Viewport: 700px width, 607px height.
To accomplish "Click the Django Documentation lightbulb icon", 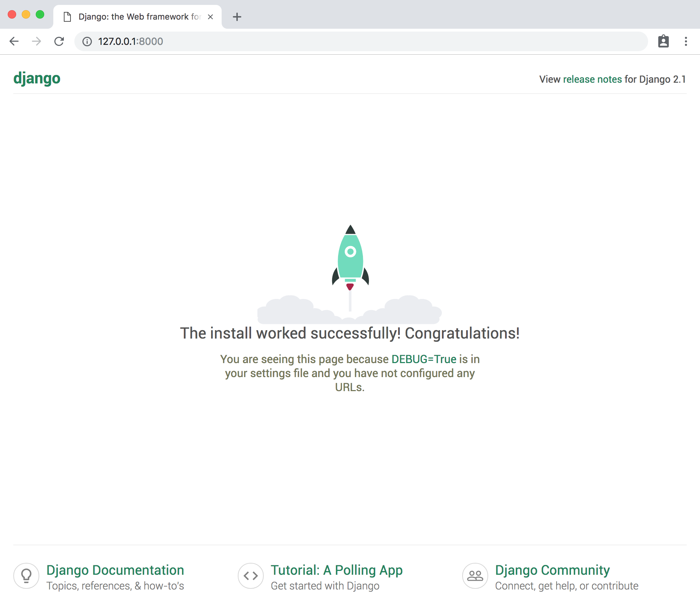I will click(x=26, y=576).
